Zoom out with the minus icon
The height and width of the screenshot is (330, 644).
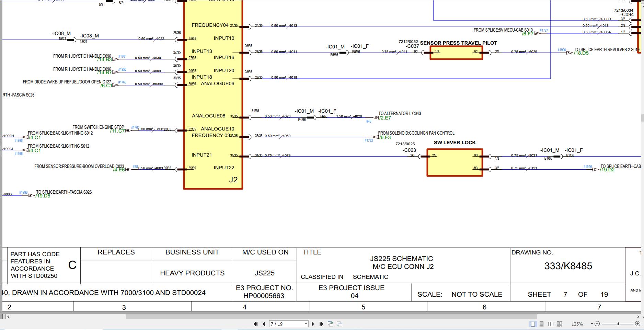(597, 324)
